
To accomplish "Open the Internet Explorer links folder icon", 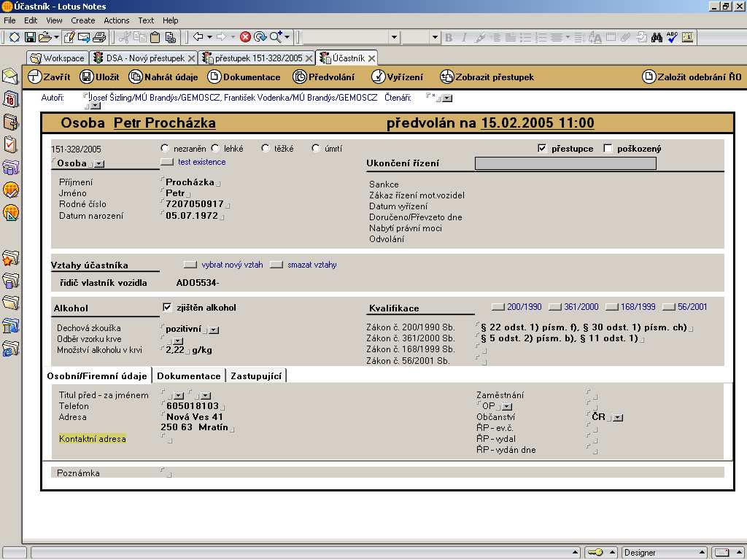I will [x=10, y=349].
